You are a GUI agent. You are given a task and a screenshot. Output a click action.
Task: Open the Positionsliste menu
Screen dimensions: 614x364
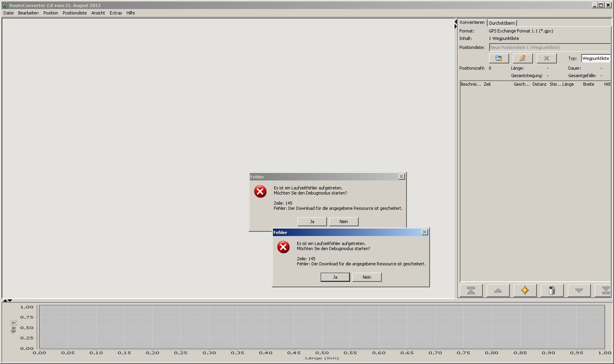[x=74, y=13]
